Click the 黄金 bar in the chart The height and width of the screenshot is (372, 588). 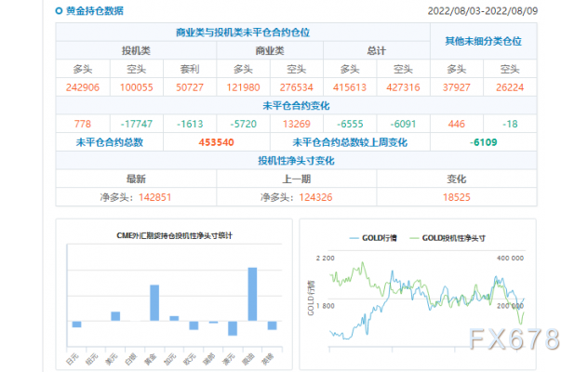pyautogui.click(x=154, y=302)
